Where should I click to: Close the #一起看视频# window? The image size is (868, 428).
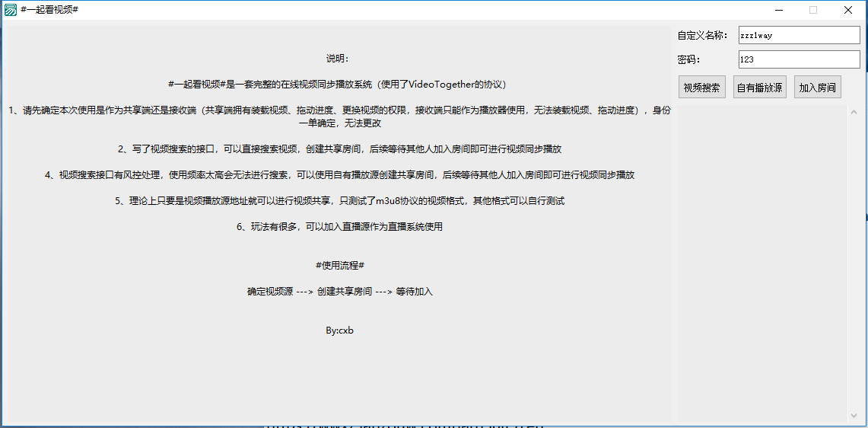[847, 10]
